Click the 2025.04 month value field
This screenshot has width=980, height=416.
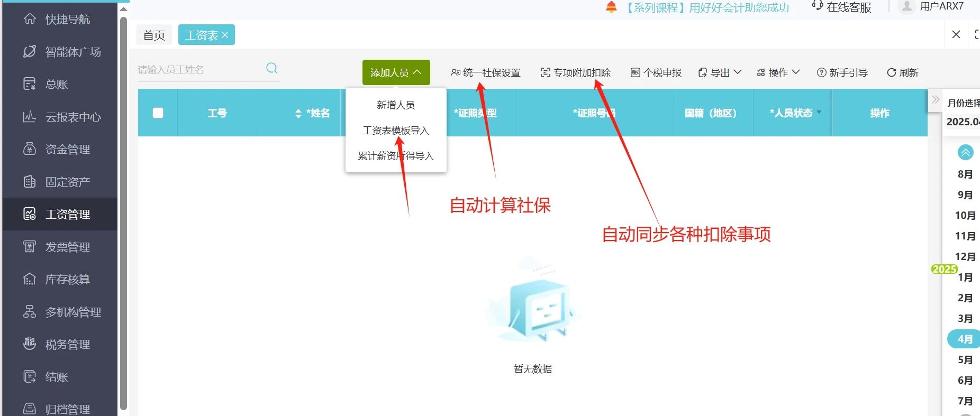point(962,122)
